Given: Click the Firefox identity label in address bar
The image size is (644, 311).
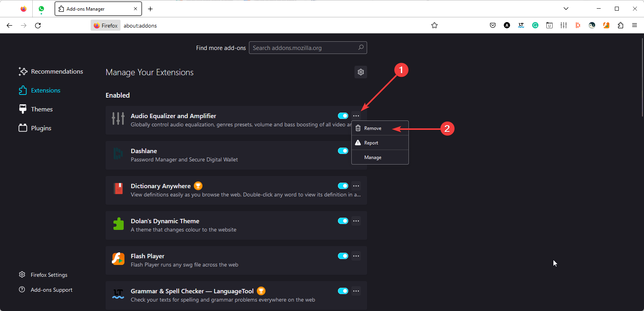Looking at the screenshot, I should click(x=106, y=26).
